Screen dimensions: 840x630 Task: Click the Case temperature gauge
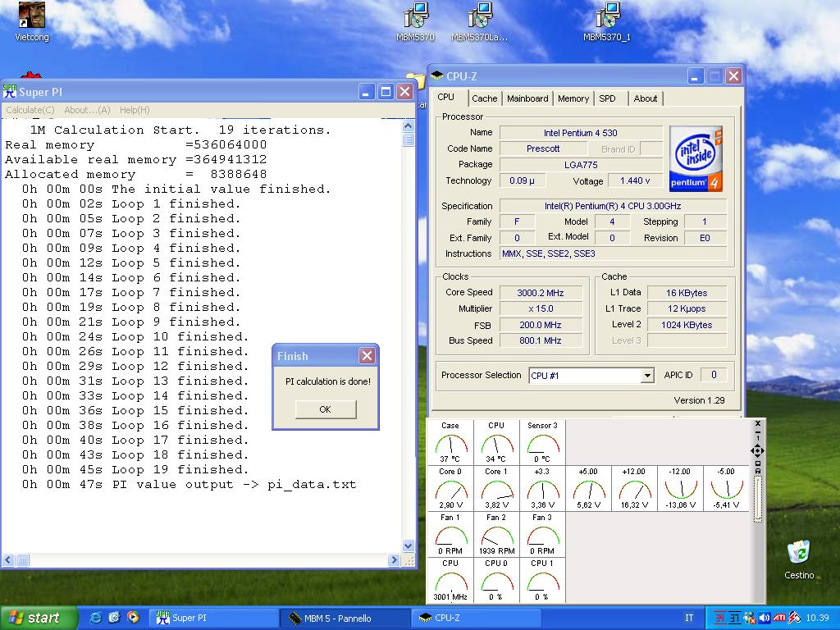pyautogui.click(x=450, y=442)
